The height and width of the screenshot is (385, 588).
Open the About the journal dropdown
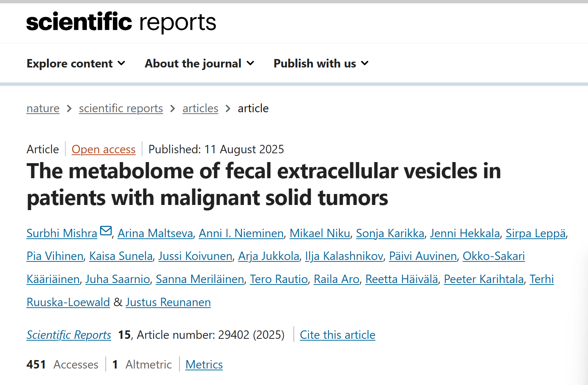point(199,63)
